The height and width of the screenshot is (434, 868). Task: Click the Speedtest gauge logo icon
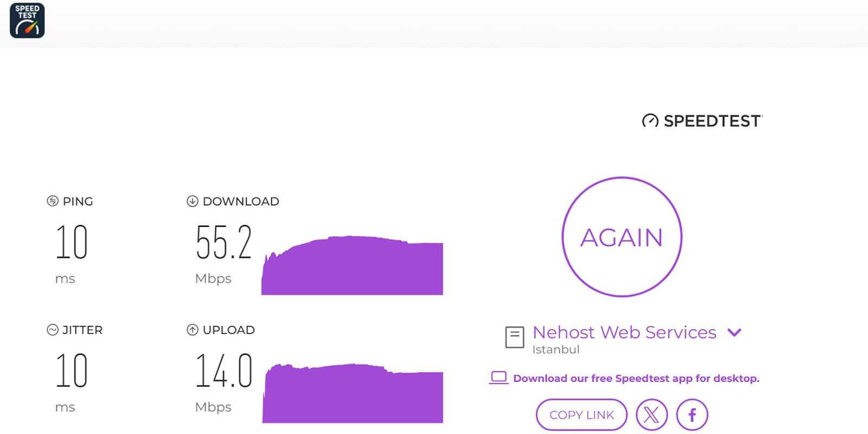pos(650,120)
